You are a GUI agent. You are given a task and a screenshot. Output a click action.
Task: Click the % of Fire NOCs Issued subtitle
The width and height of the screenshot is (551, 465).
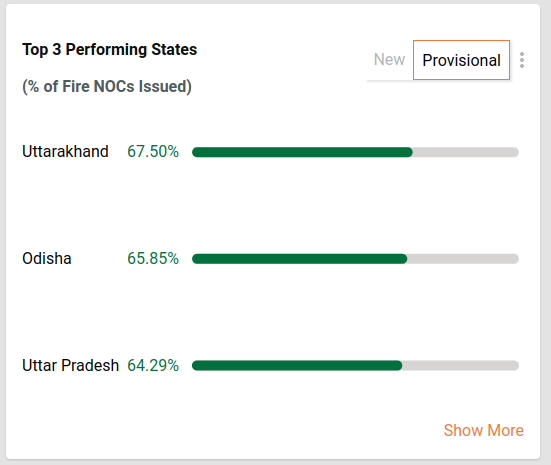(107, 86)
